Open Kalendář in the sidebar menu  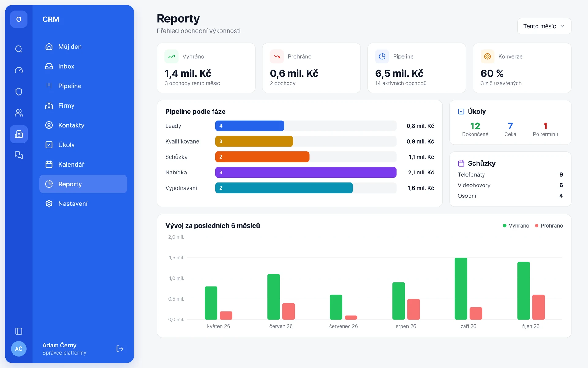83,164
